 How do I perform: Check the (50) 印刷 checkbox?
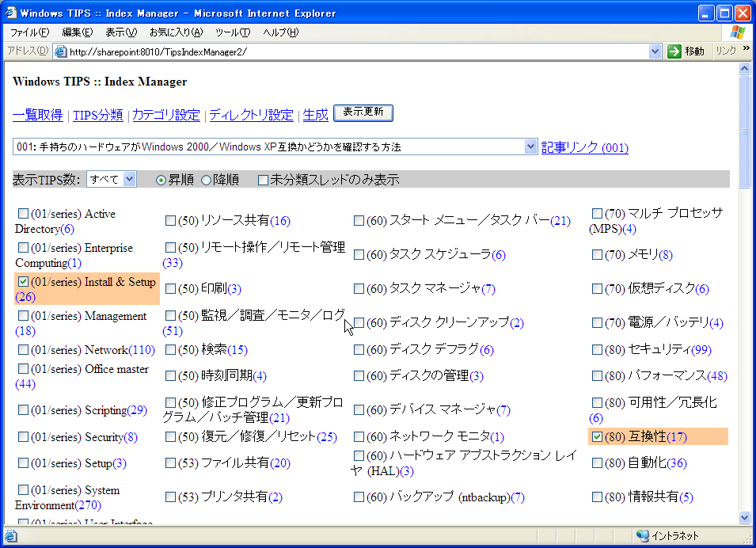pyautogui.click(x=170, y=288)
